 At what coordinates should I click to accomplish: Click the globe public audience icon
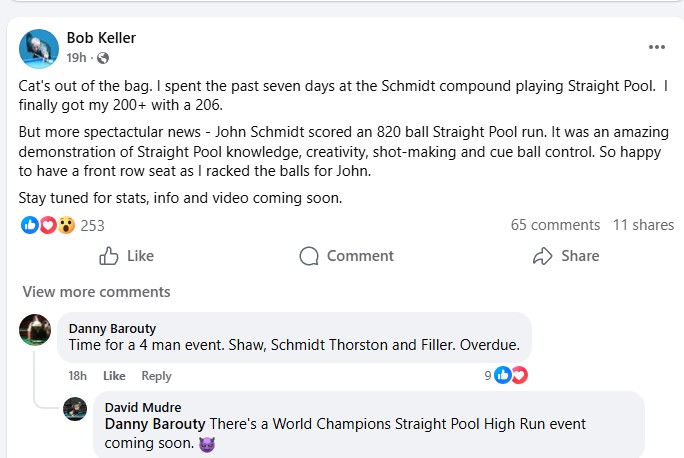tap(103, 59)
